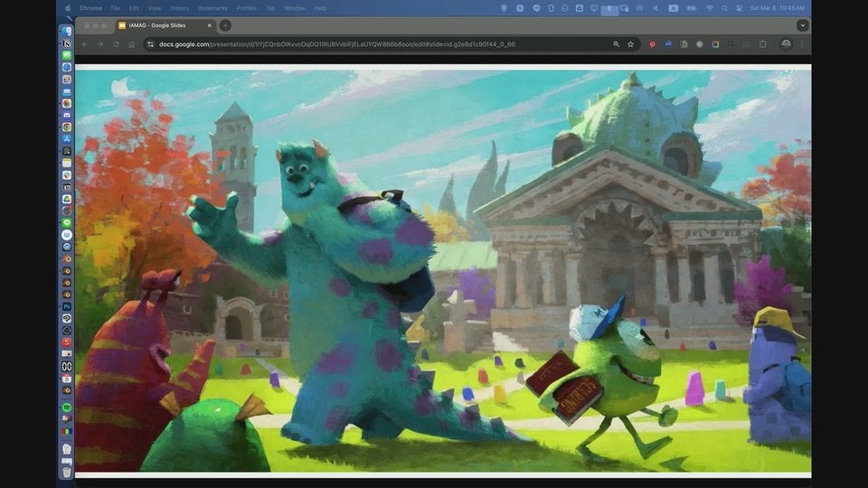Click the Monsters University slide image
The width and height of the screenshot is (868, 488).
[443, 271]
